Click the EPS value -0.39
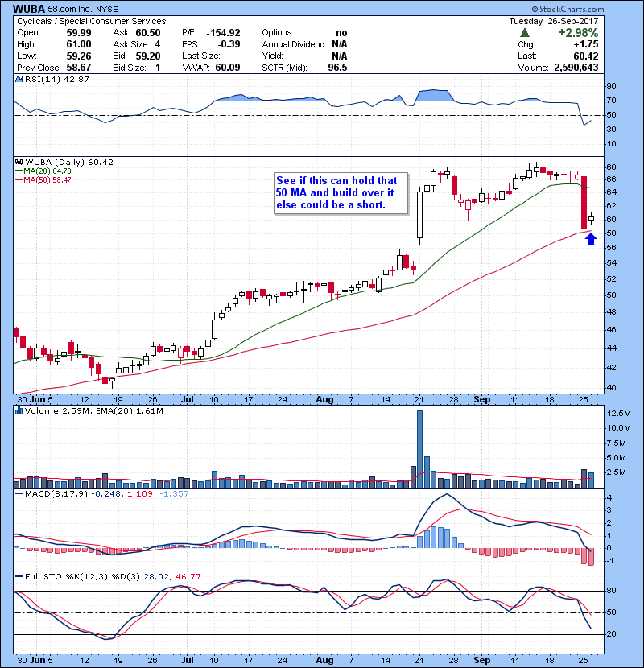The width and height of the screenshot is (644, 668). point(229,44)
